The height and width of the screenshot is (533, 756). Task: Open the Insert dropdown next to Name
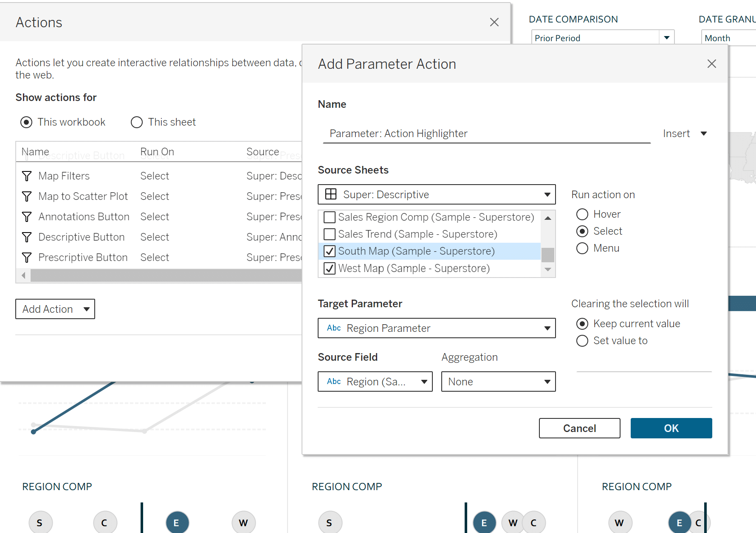(x=685, y=134)
